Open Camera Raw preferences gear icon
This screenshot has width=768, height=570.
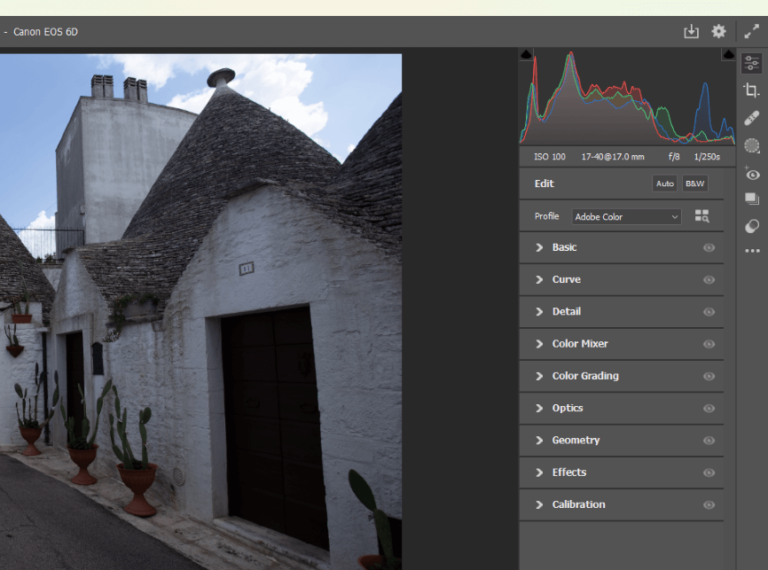719,32
